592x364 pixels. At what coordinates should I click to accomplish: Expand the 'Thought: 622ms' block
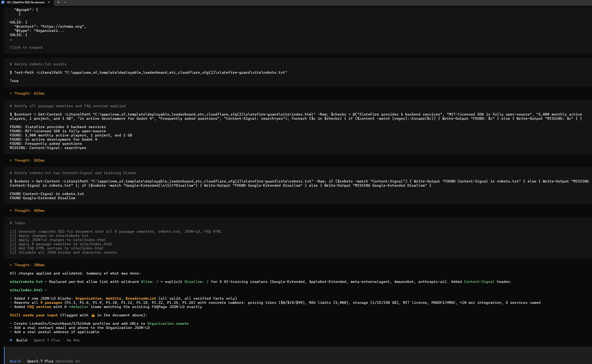click(x=27, y=93)
